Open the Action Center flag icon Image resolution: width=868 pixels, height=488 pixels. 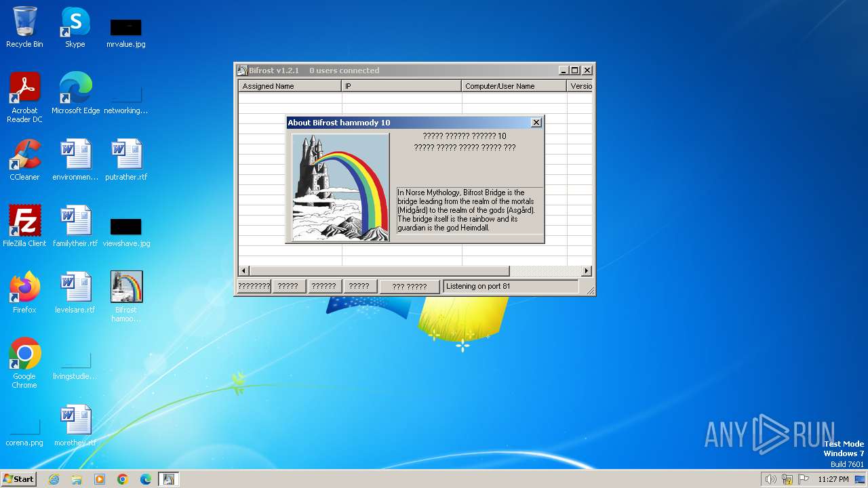pos(804,479)
